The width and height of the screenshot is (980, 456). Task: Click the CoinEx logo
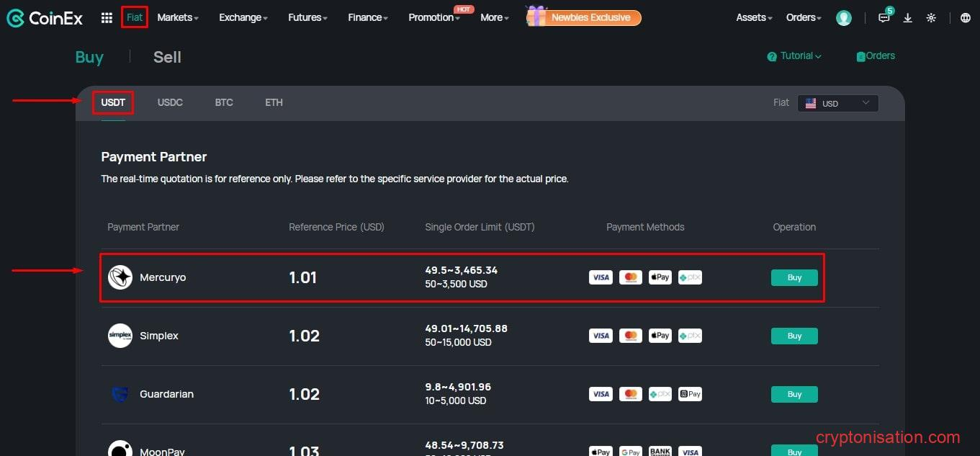pyautogui.click(x=44, y=18)
